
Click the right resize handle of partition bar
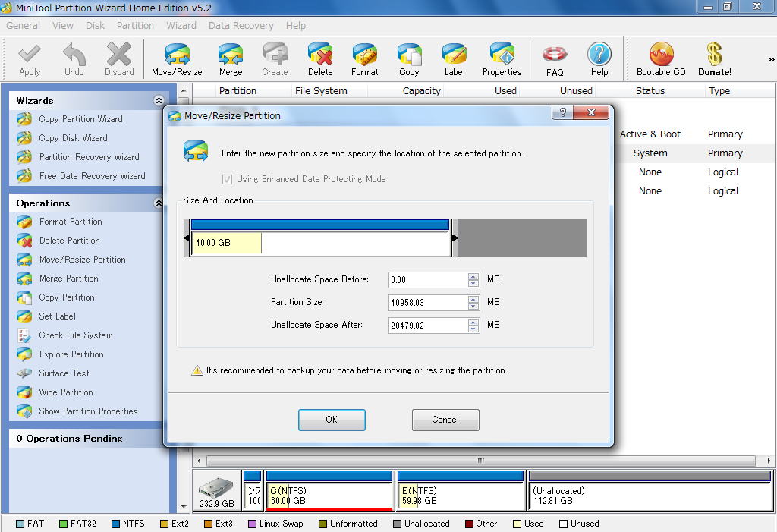tap(455, 238)
